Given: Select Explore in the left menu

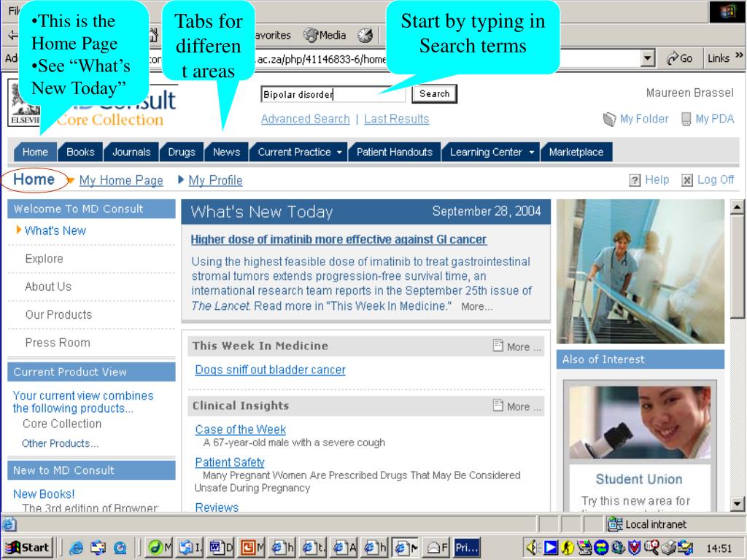Looking at the screenshot, I should 44,259.
